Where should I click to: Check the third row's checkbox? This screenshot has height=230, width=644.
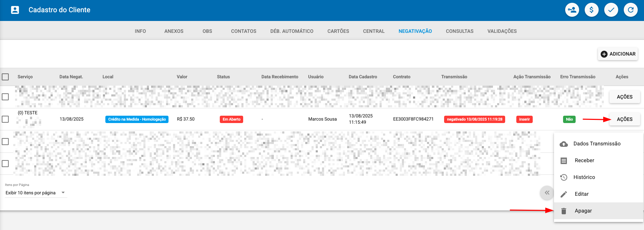[5, 142]
